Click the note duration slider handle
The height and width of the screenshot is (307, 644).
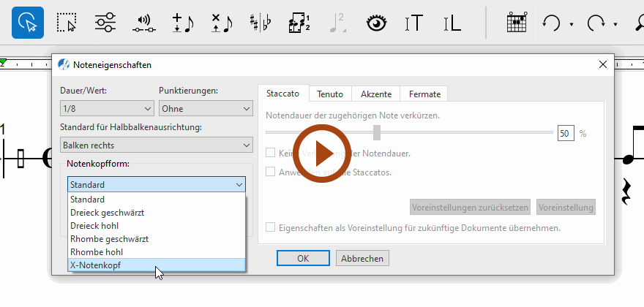coord(377,132)
